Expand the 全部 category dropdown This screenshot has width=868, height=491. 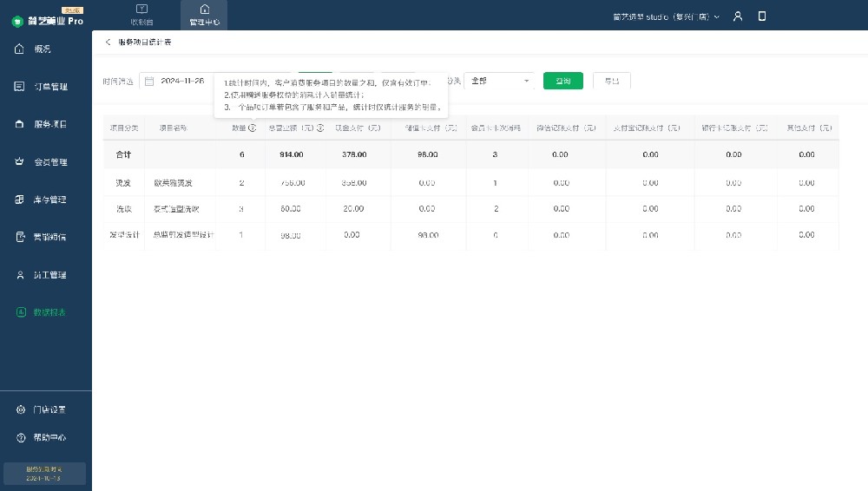click(x=499, y=81)
